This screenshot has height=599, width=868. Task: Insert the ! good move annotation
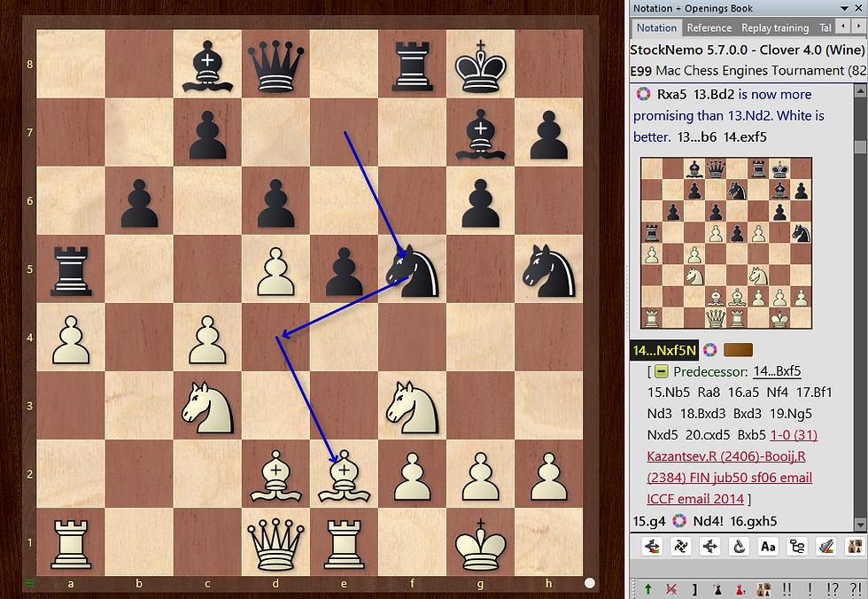(x=810, y=589)
